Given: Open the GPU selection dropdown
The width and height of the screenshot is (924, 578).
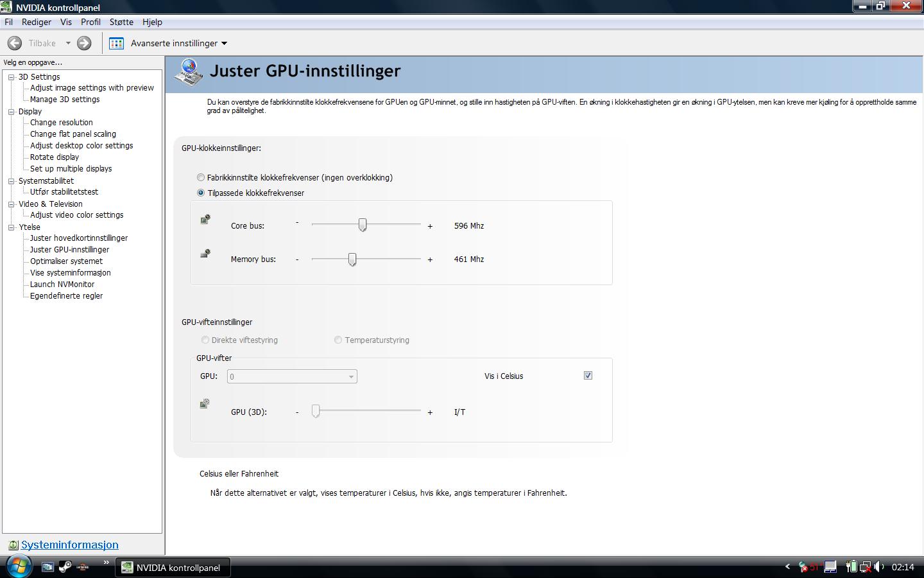Looking at the screenshot, I should click(x=292, y=376).
